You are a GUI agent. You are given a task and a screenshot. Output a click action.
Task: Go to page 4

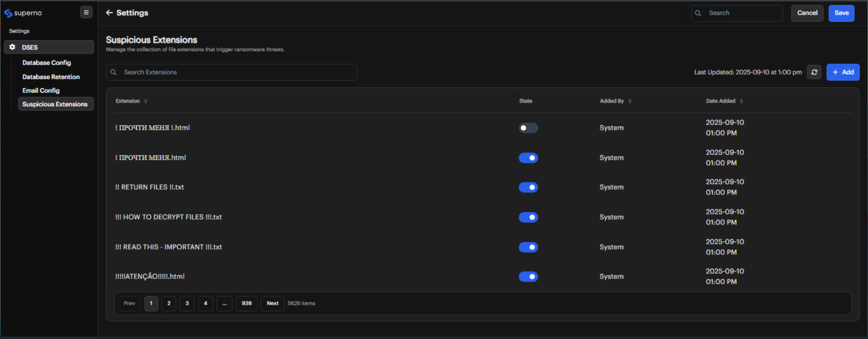205,304
